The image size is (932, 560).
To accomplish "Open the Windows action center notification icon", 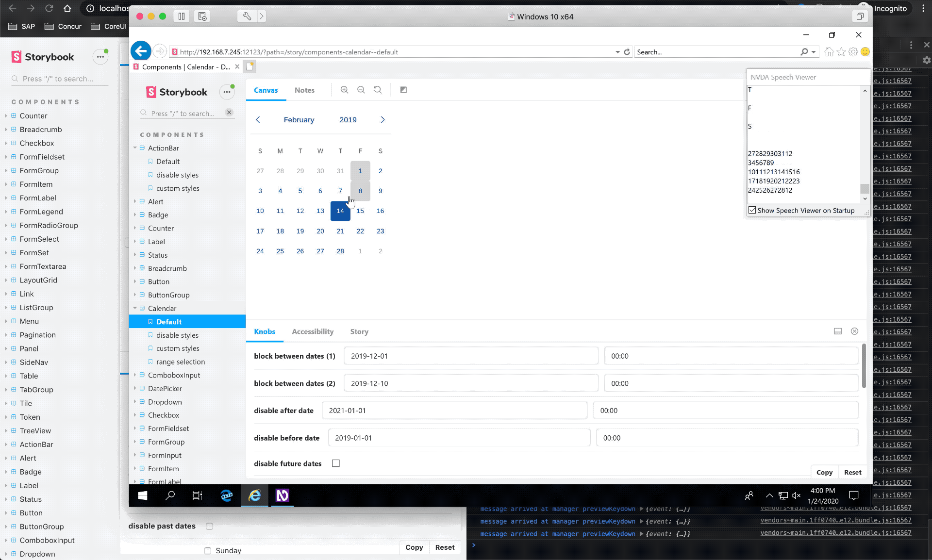I will (854, 495).
